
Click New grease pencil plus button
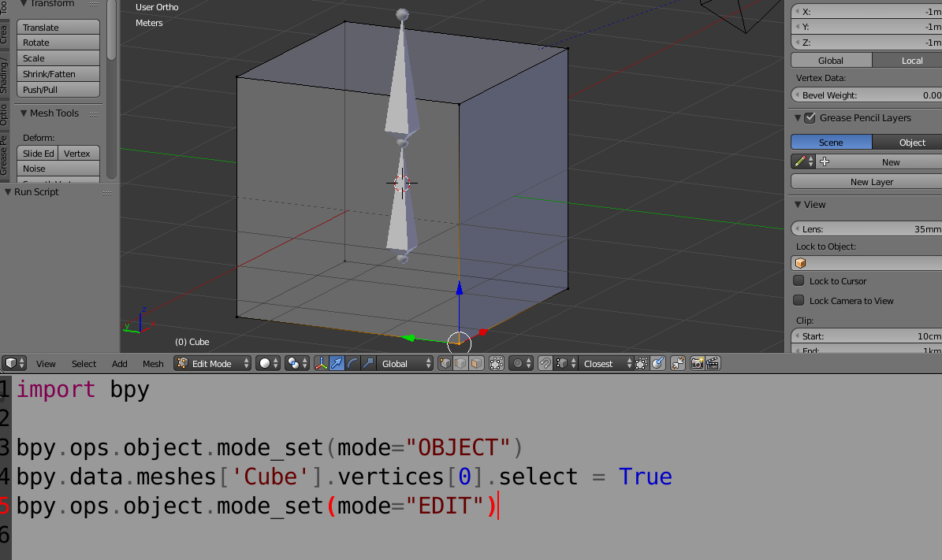click(879, 162)
